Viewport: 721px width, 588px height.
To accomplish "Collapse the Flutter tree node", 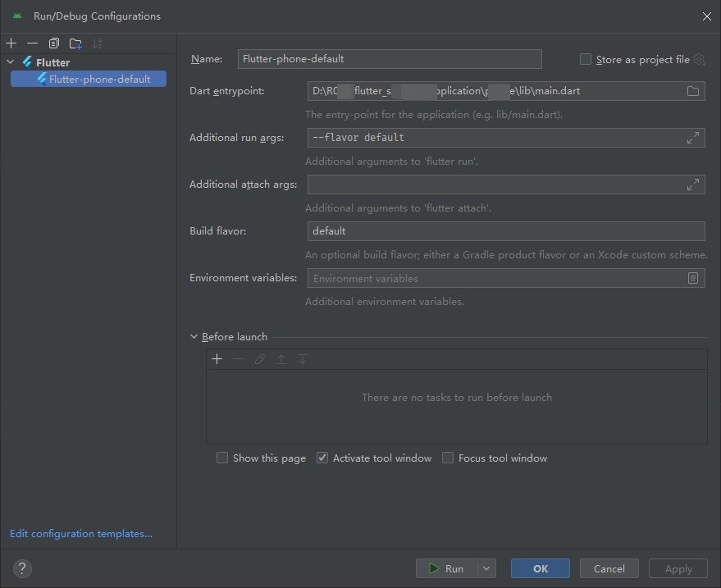I will point(11,62).
